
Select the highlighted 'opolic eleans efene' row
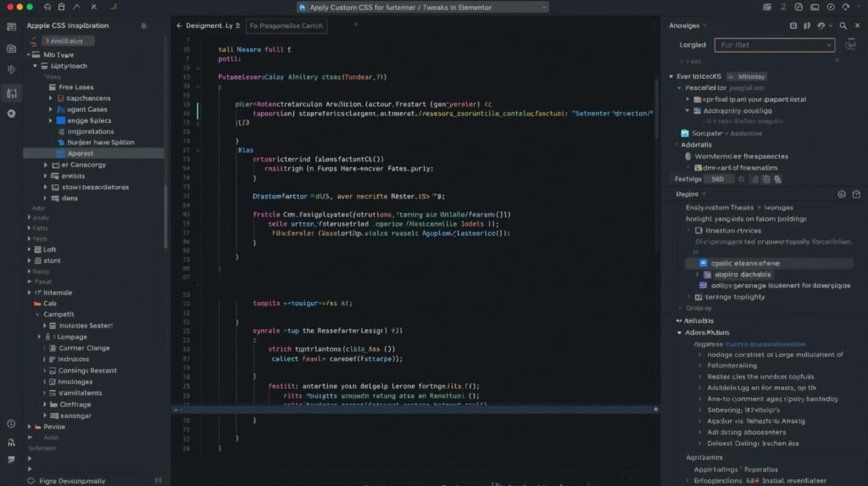768,263
